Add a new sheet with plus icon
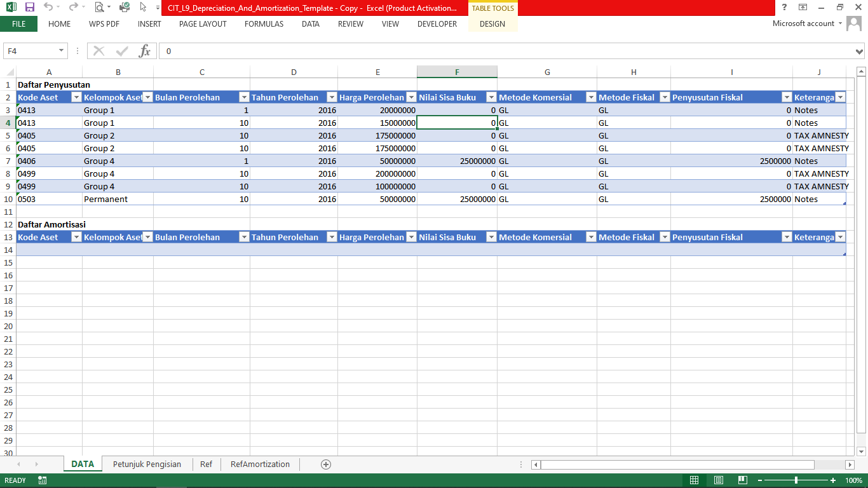 (x=326, y=464)
